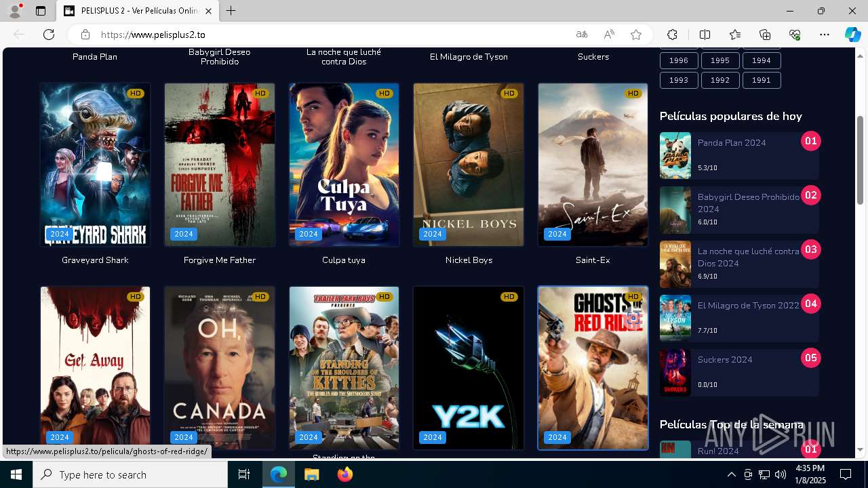
Task: Open the Culpa Tuya movie poster
Action: (344, 165)
